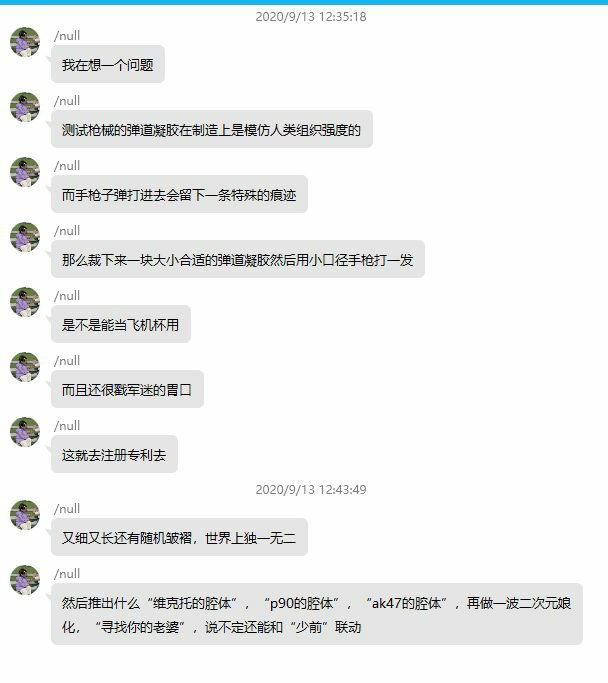608x683 pixels.
Task: Click the /null username above first message
Action: [x=67, y=36]
